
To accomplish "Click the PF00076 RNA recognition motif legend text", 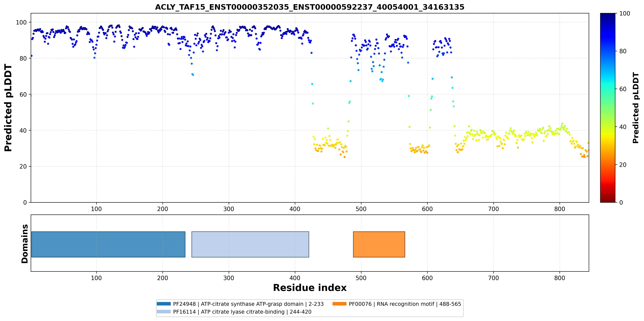I will [405, 304].
